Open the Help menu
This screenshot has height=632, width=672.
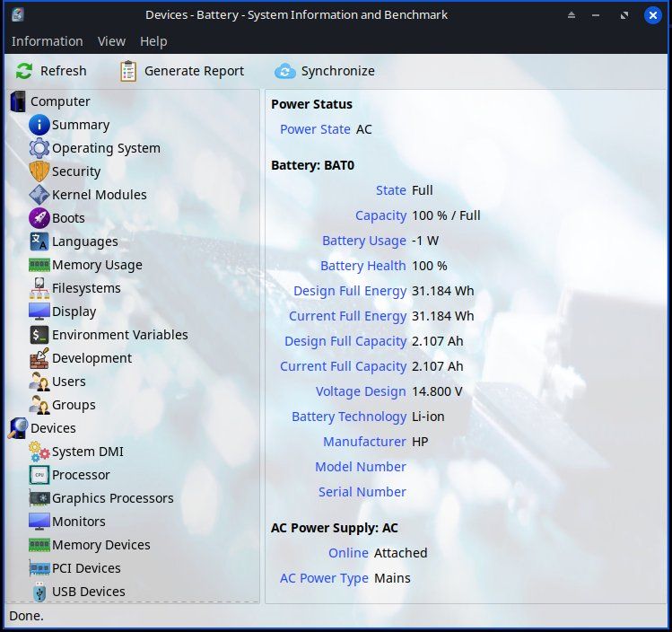[153, 41]
